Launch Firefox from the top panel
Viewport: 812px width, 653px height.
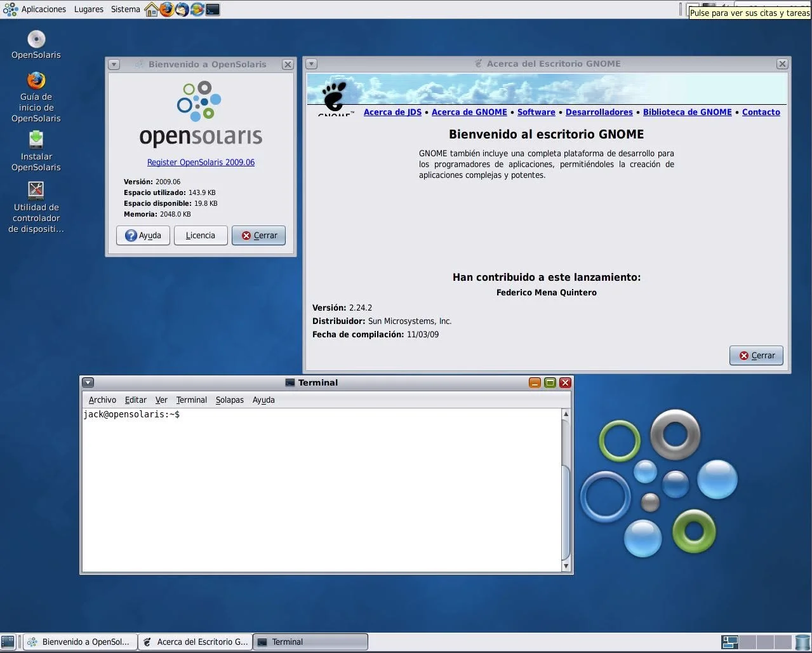(x=166, y=10)
